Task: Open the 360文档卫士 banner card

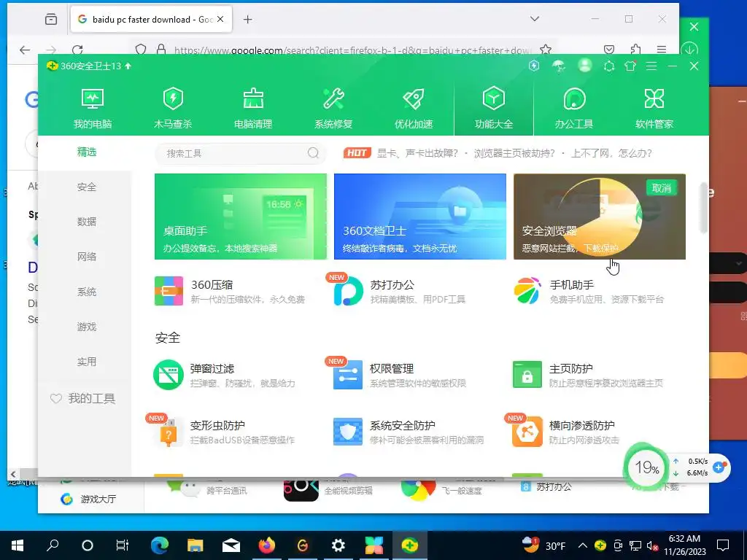Action: click(x=420, y=217)
